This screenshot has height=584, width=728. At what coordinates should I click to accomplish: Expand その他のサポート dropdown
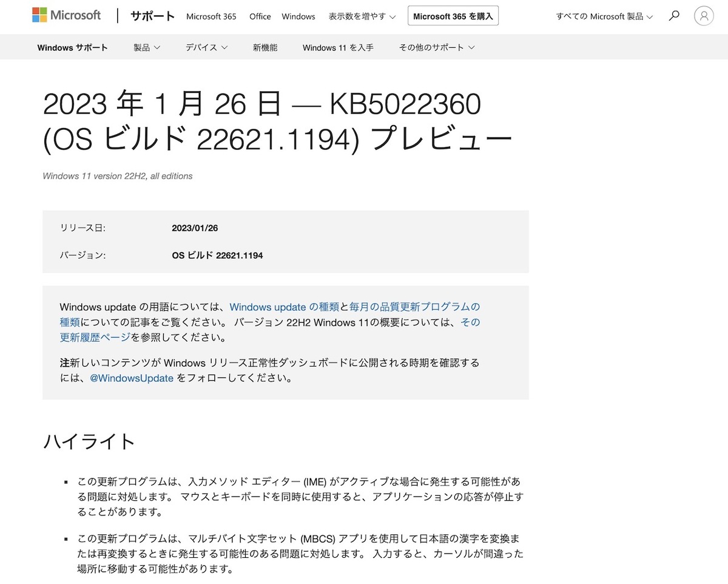click(437, 47)
